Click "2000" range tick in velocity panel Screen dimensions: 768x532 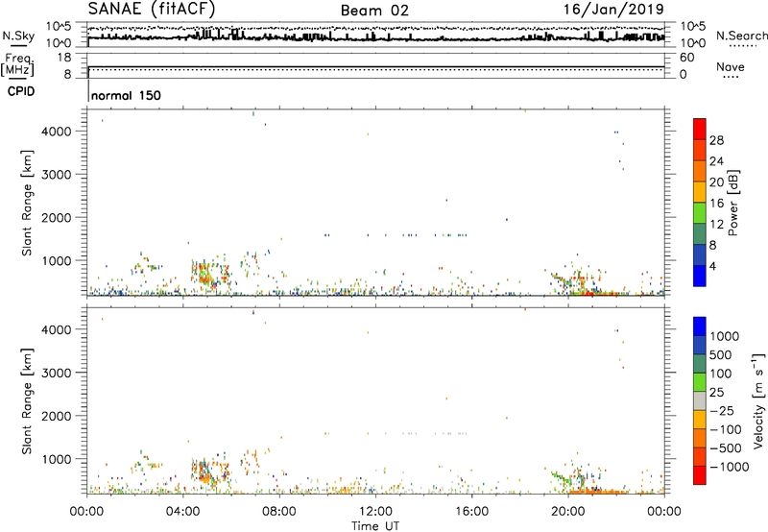coord(57,416)
